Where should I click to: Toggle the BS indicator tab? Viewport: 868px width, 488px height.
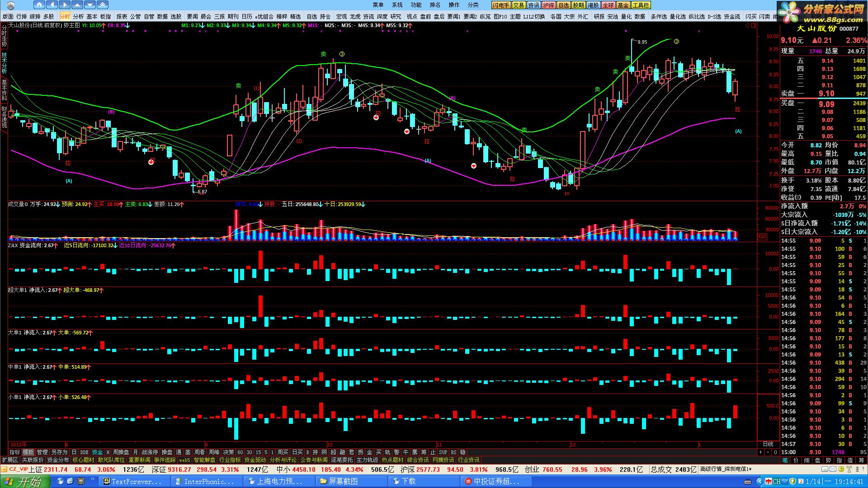[x=453, y=452]
